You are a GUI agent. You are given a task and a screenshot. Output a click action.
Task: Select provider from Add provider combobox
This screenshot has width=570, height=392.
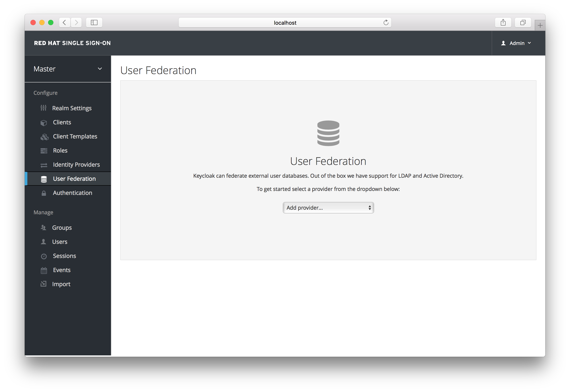[328, 207]
